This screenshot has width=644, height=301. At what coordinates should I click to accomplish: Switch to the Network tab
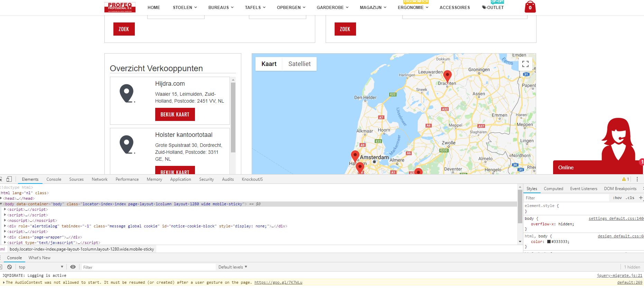pyautogui.click(x=100, y=179)
